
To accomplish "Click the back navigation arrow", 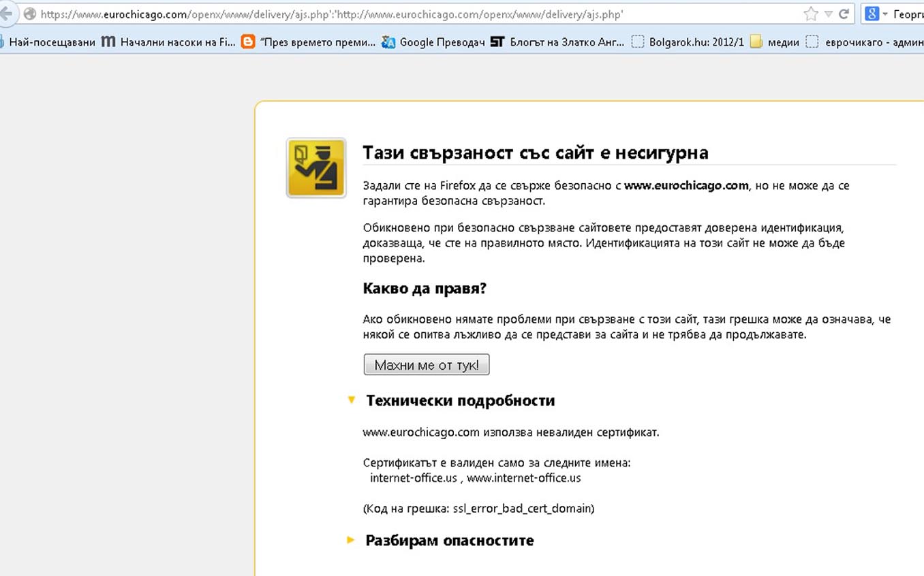I will (6, 14).
